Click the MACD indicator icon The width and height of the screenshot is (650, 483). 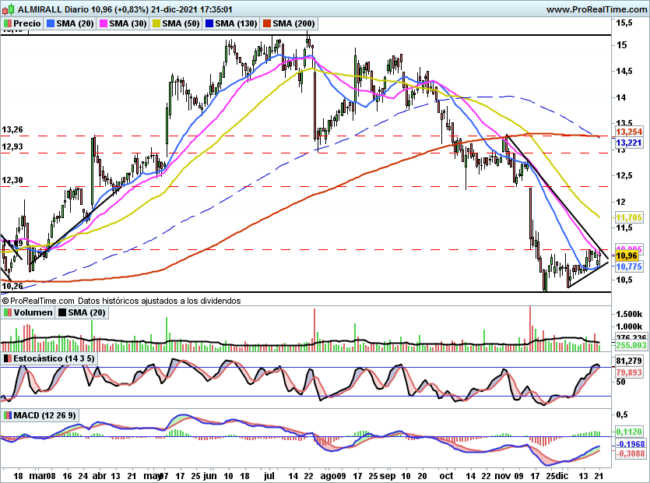(x=7, y=415)
